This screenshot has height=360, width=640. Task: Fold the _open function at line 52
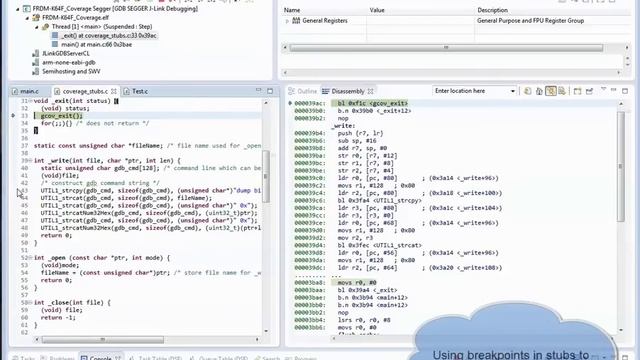click(31, 258)
